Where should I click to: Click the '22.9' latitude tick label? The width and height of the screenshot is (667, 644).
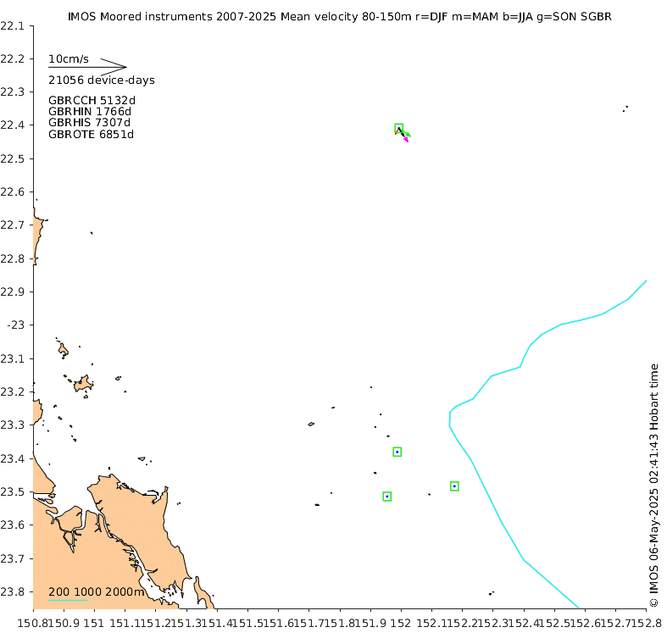click(13, 291)
